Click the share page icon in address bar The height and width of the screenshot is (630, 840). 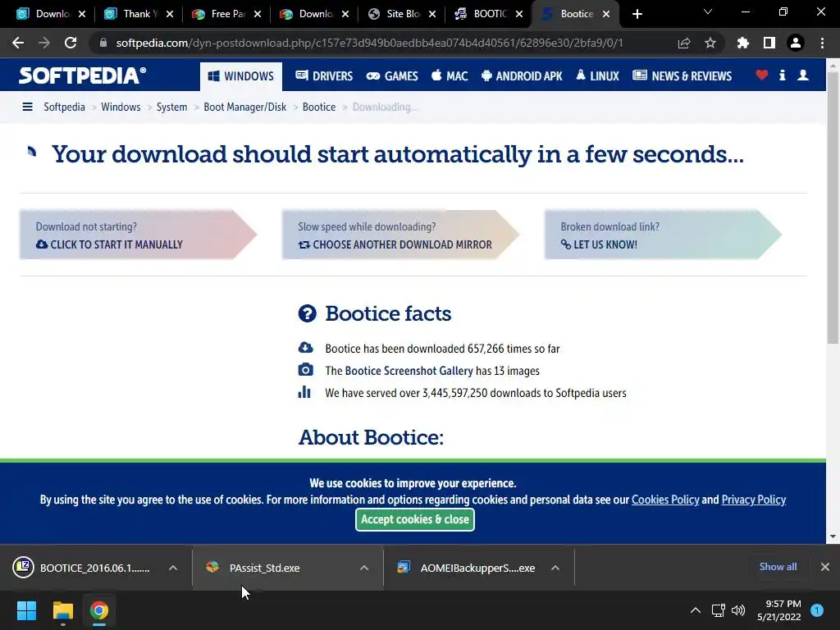(x=684, y=43)
